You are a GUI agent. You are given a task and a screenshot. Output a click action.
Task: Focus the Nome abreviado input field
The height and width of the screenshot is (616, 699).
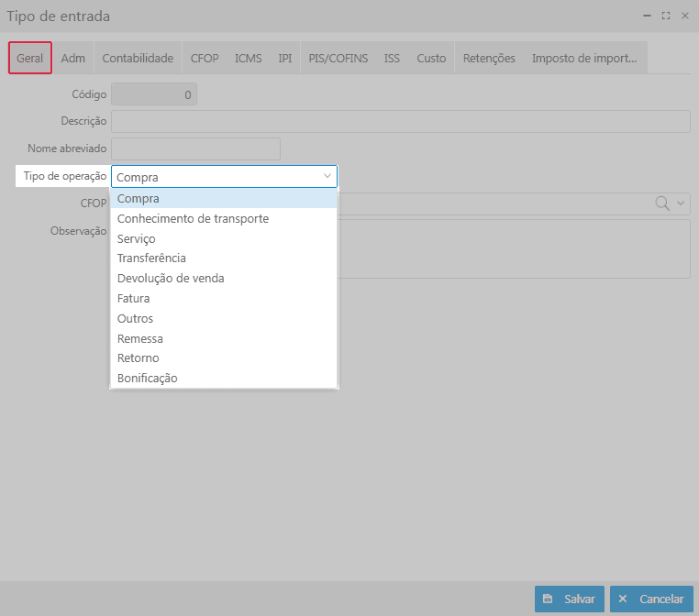[x=195, y=148]
